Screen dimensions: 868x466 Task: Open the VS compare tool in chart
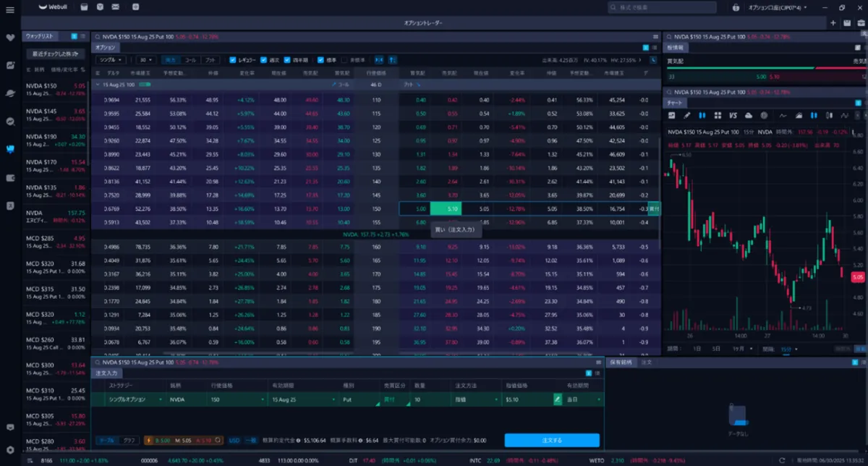click(733, 115)
